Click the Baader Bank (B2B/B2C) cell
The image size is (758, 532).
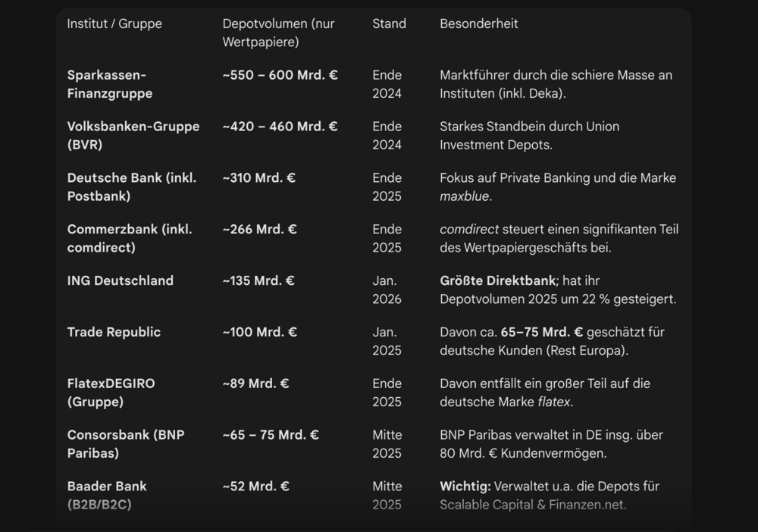pos(107,496)
